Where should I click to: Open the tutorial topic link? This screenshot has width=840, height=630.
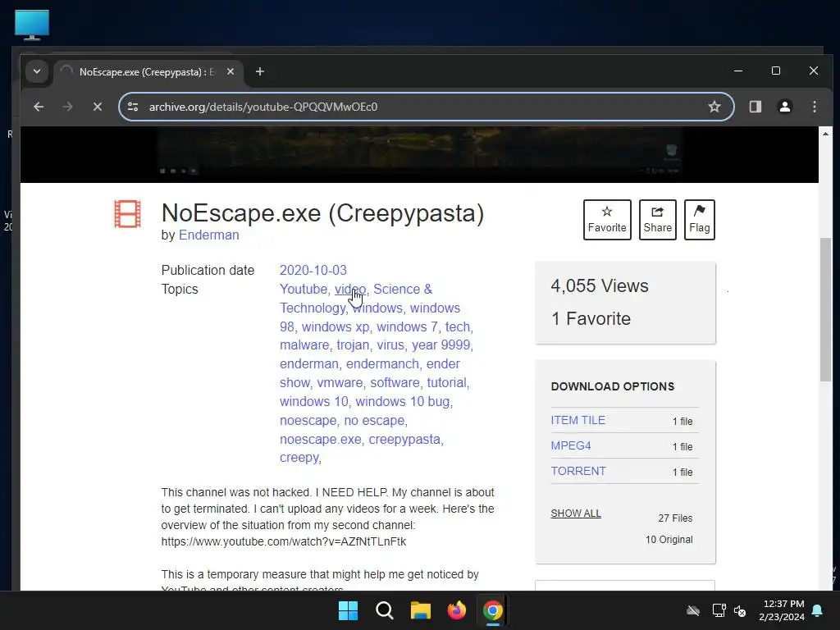point(446,382)
